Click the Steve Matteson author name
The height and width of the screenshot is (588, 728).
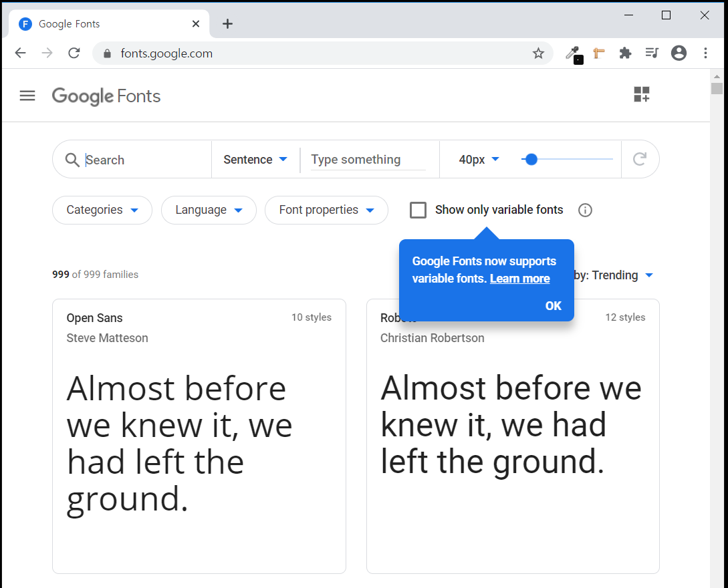[x=107, y=338]
